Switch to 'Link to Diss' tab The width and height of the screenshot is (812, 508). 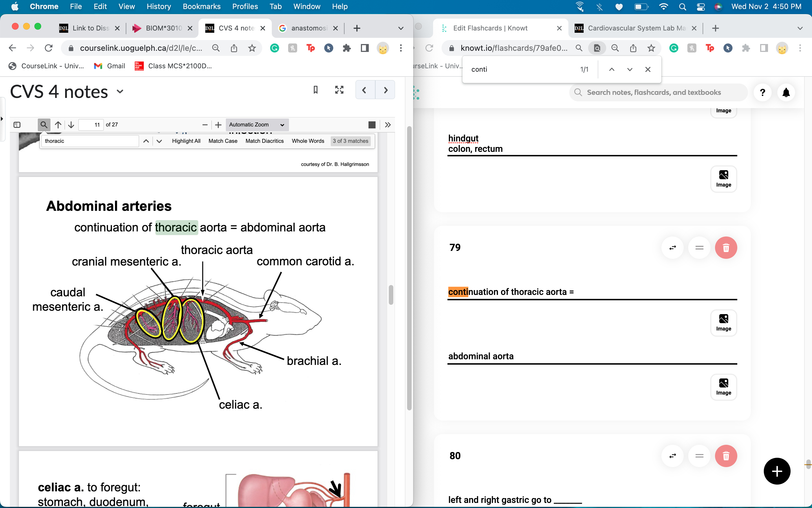89,28
